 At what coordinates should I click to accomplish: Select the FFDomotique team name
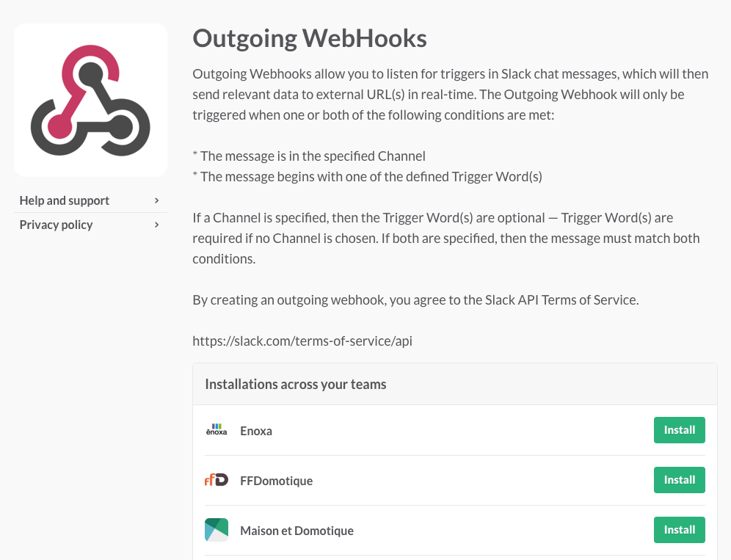coord(277,481)
